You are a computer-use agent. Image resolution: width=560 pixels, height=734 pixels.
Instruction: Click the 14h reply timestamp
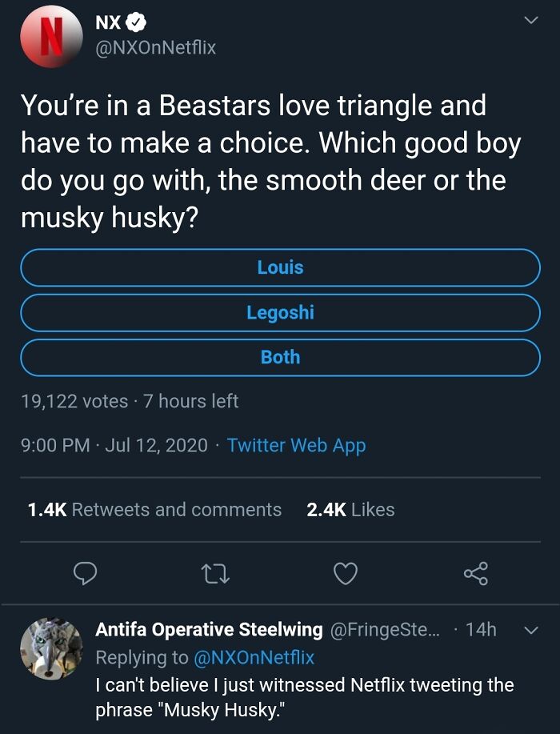click(480, 630)
